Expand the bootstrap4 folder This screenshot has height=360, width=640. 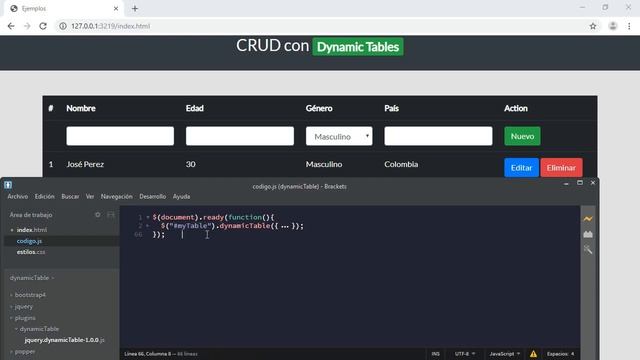coord(30,295)
